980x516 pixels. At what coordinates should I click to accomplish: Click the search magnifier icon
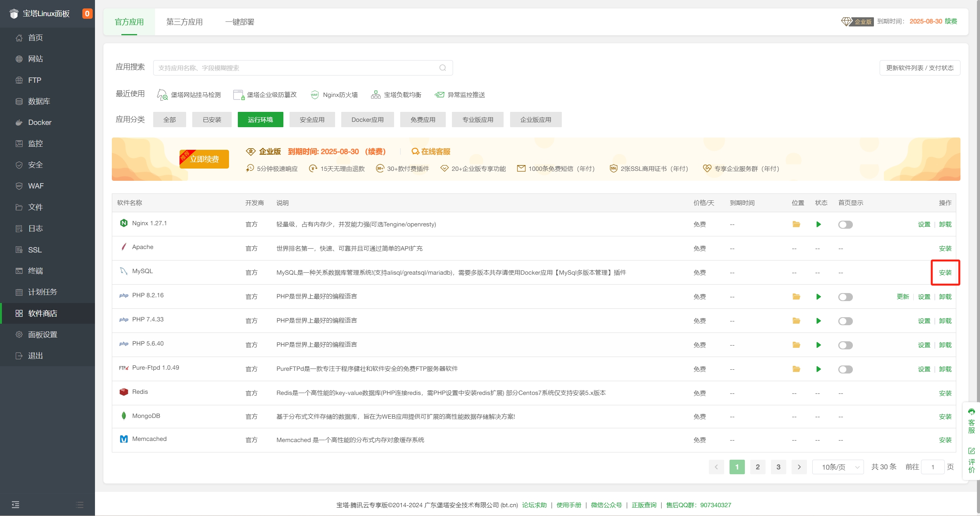pyautogui.click(x=442, y=68)
